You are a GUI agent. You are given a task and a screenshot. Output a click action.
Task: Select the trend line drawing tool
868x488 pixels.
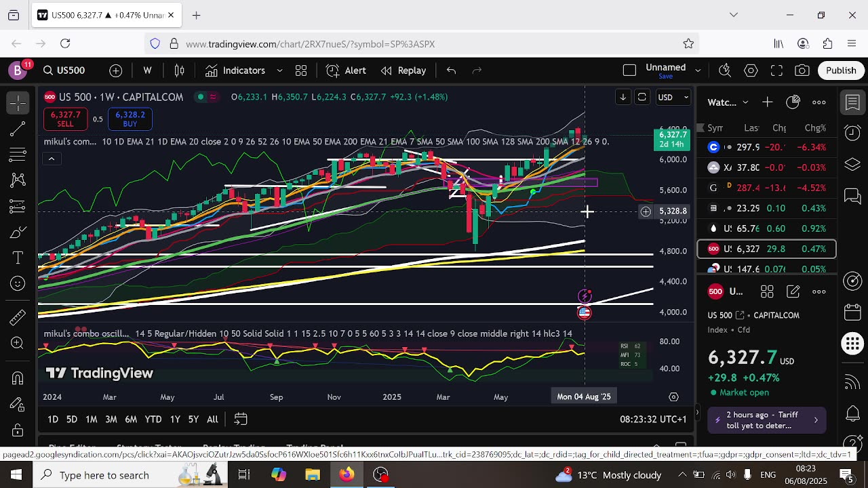coord(18,129)
